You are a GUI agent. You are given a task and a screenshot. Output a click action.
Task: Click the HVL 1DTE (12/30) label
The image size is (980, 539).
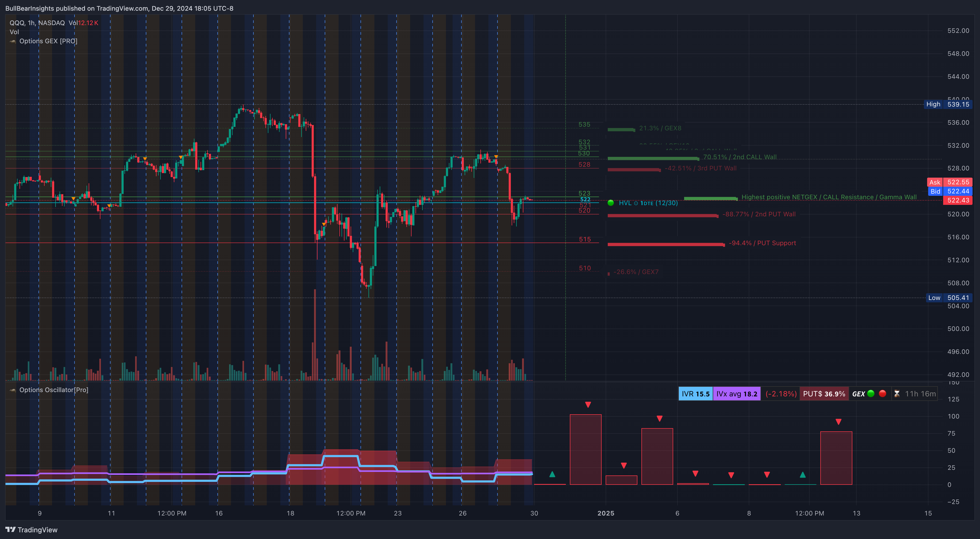pos(648,203)
